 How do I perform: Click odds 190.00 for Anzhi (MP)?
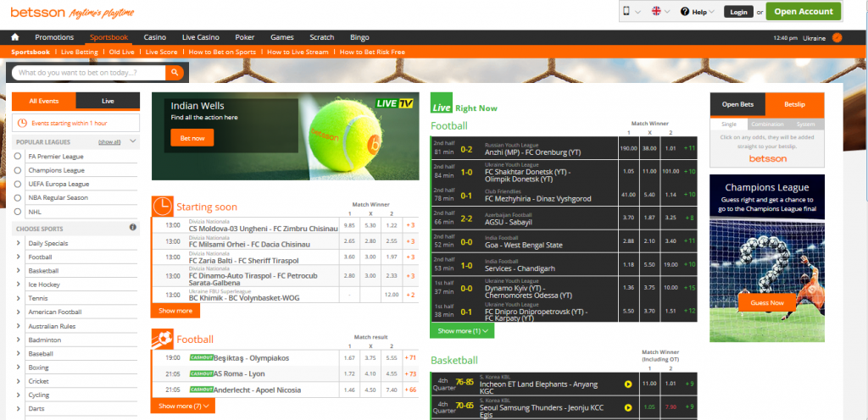tap(628, 148)
